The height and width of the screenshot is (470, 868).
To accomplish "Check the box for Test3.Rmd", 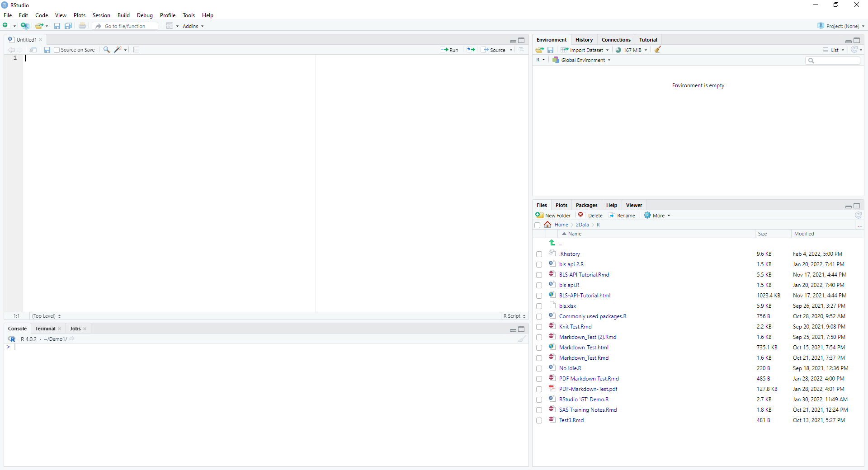I will 539,421.
